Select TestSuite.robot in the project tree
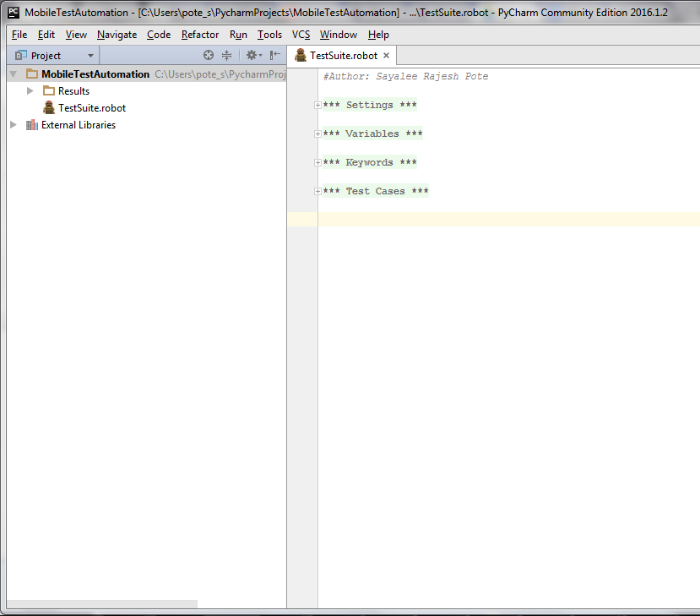Screen dimensions: 700x616 [x=91, y=108]
